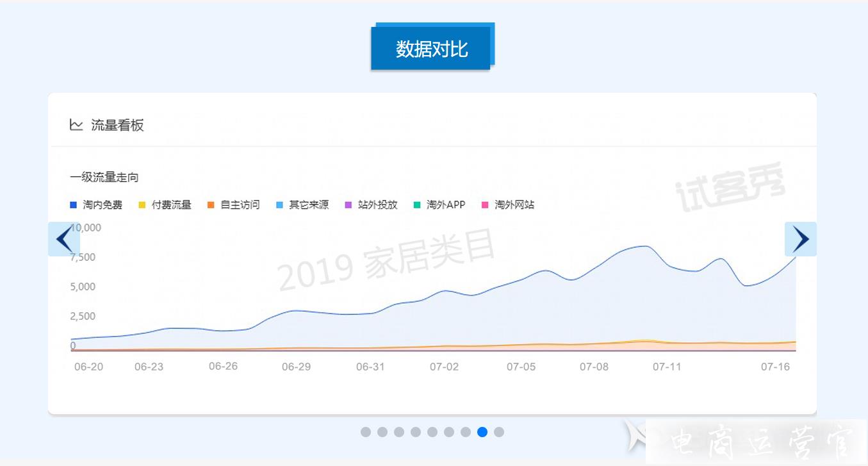Click the 06-29 date label

pos(296,367)
